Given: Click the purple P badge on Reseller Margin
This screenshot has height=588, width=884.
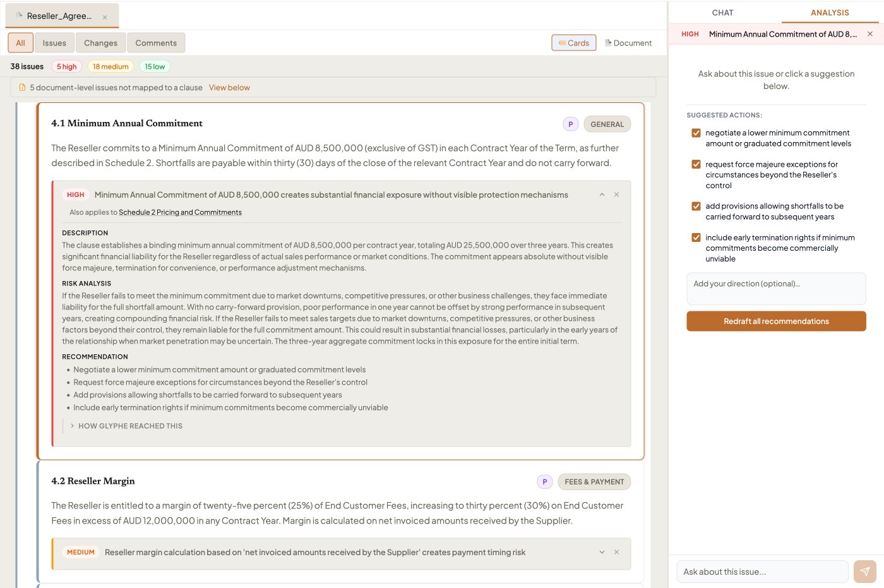Looking at the screenshot, I should pos(544,482).
